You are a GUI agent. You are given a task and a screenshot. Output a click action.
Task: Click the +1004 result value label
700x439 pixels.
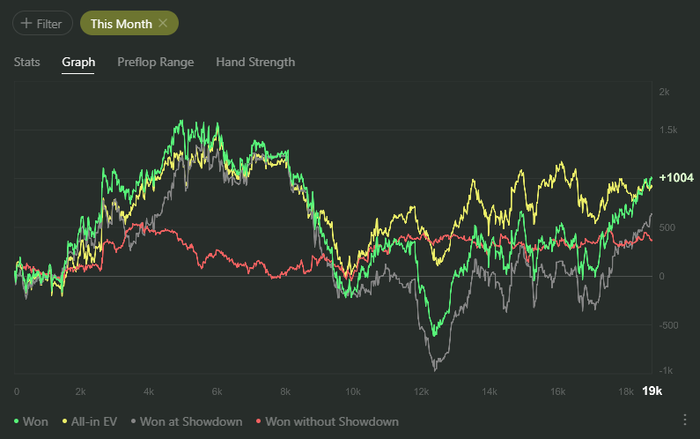(x=676, y=178)
